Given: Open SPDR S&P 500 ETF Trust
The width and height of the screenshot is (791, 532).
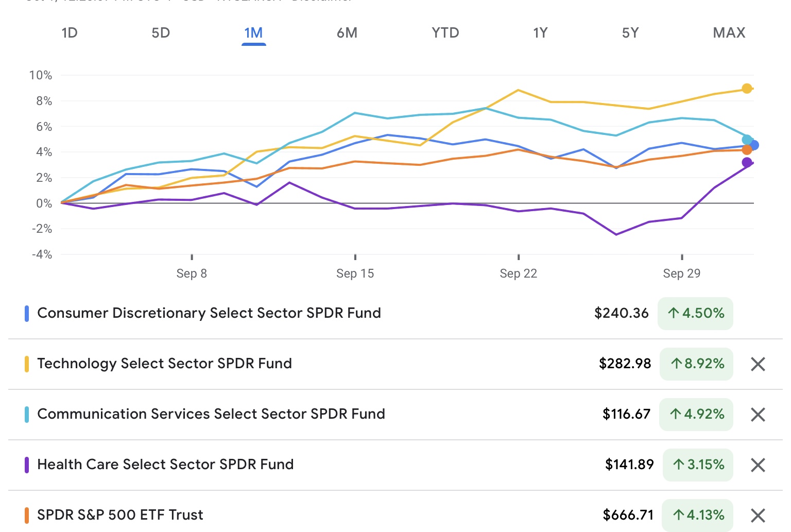Looking at the screenshot, I should [120, 515].
